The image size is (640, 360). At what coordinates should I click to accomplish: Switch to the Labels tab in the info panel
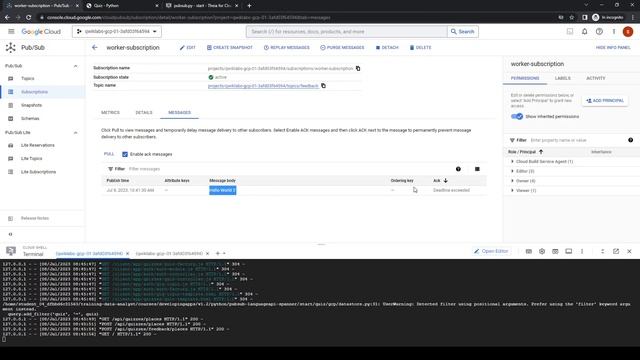point(562,78)
